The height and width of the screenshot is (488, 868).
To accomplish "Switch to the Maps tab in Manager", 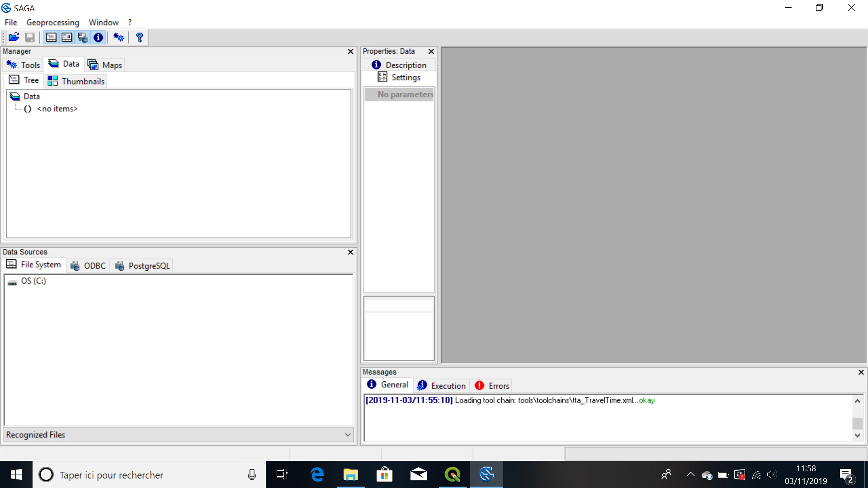I will (105, 65).
